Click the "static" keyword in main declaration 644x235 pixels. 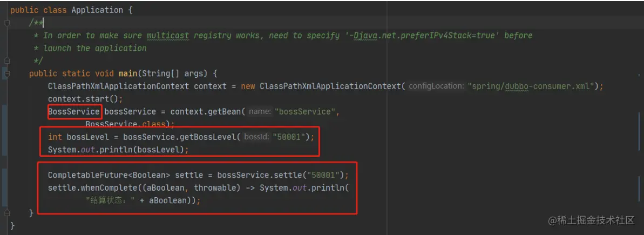(76, 74)
